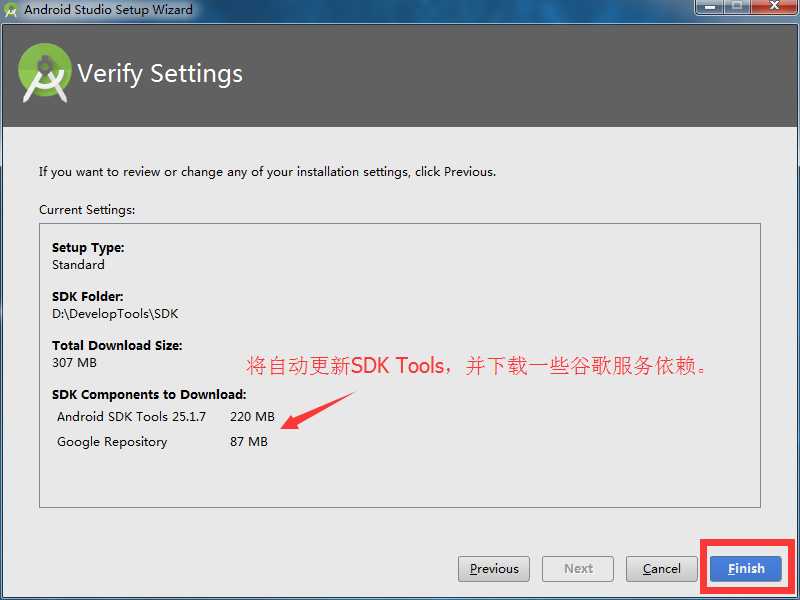800x600 pixels.
Task: Click the 'SDK Components to Download:' heading
Action: click(149, 394)
